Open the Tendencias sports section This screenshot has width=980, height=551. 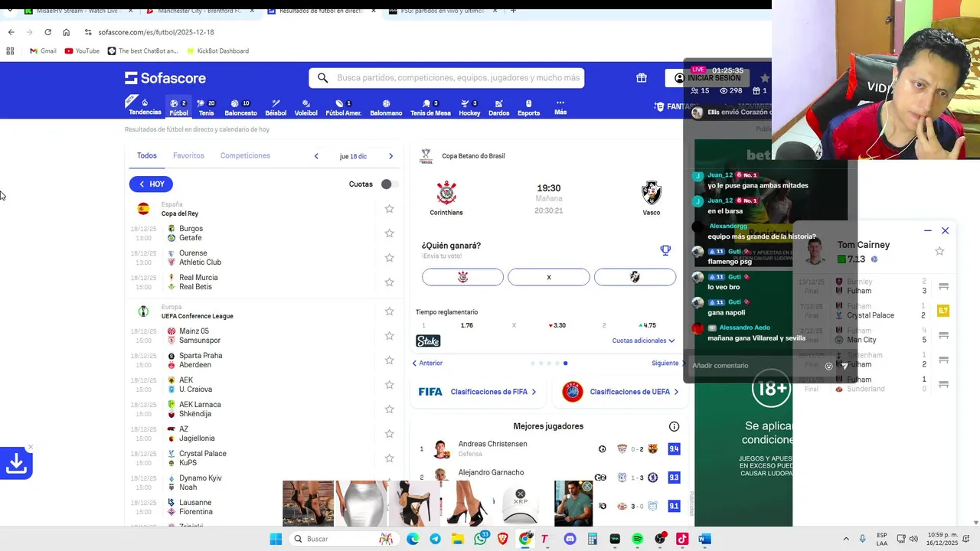(x=145, y=106)
